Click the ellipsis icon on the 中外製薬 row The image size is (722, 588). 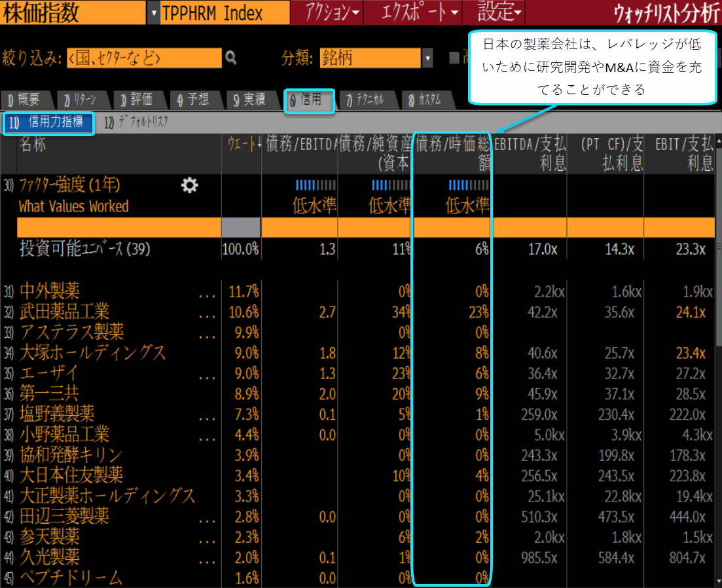pyautogui.click(x=208, y=296)
